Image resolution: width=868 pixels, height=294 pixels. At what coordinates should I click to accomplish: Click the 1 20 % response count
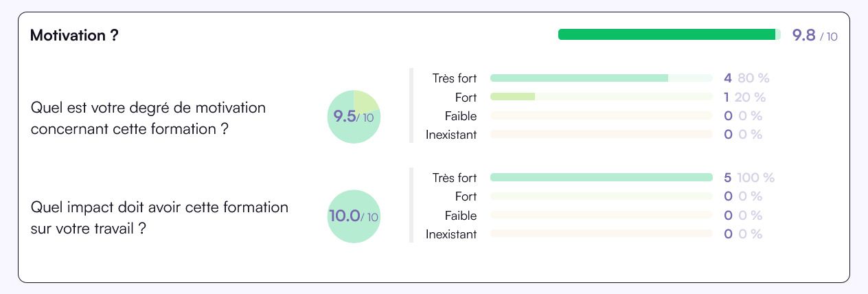pos(745,98)
